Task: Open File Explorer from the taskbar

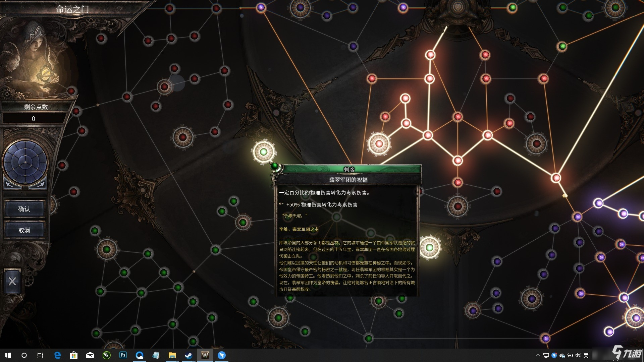Action: point(172,355)
